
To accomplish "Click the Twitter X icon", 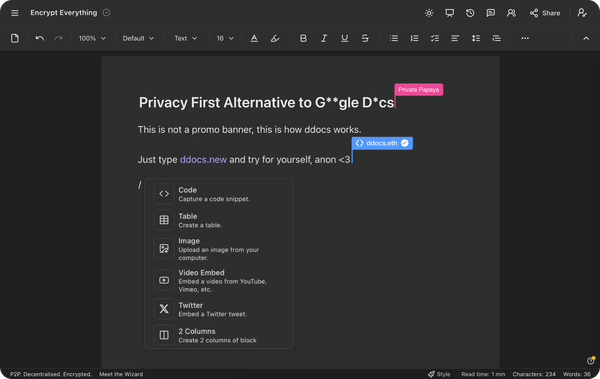I will coord(164,309).
